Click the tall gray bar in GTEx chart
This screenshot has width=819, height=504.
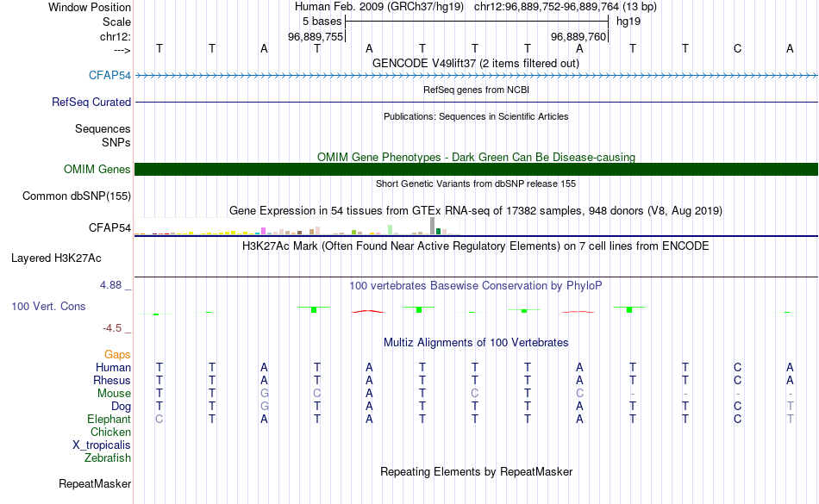coord(433,226)
